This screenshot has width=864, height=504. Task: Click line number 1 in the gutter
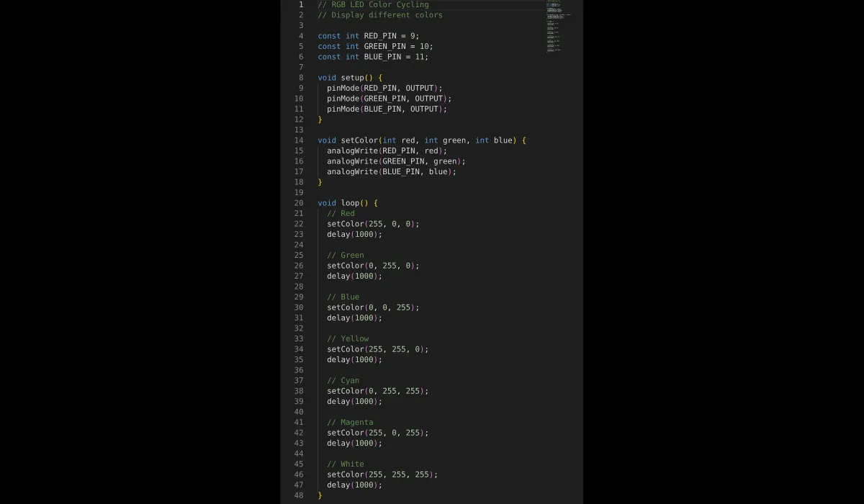coord(301,4)
